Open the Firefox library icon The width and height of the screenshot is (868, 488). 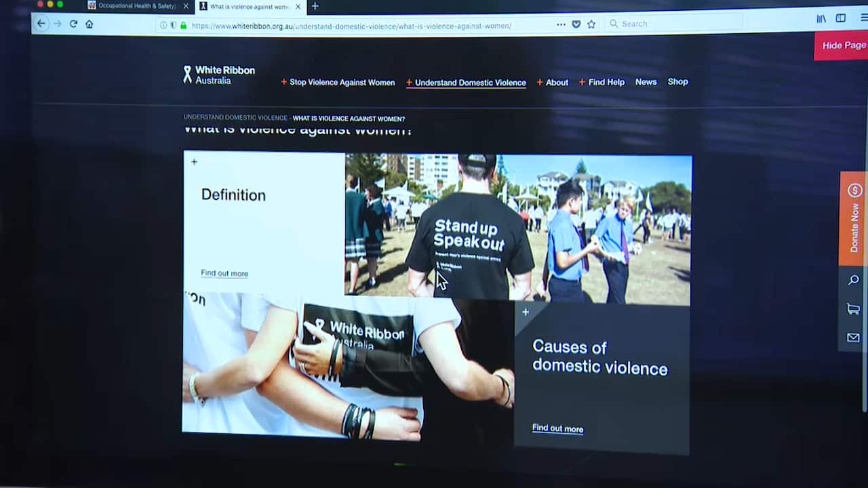pyautogui.click(x=821, y=19)
